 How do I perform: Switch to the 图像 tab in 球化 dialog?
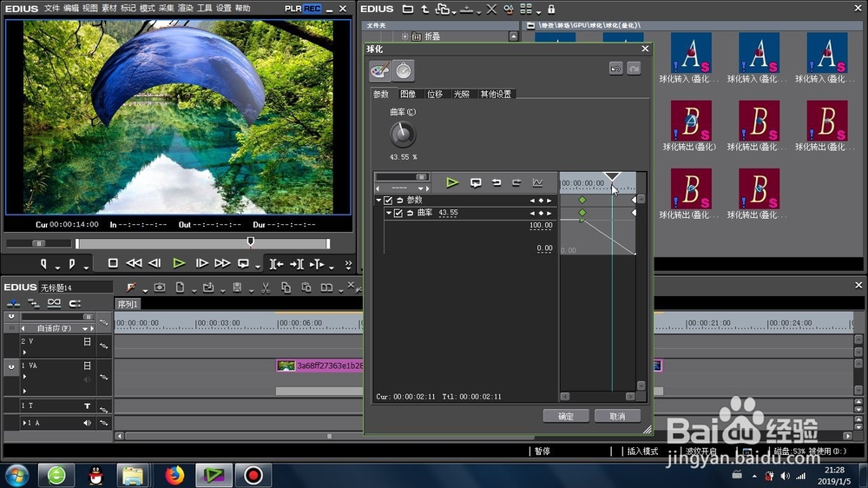[x=408, y=94]
